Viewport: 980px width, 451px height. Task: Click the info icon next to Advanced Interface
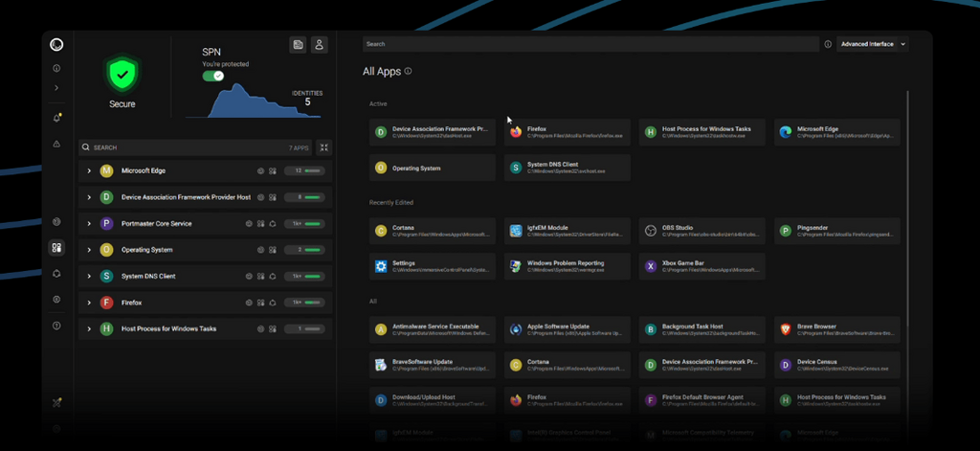tap(828, 44)
